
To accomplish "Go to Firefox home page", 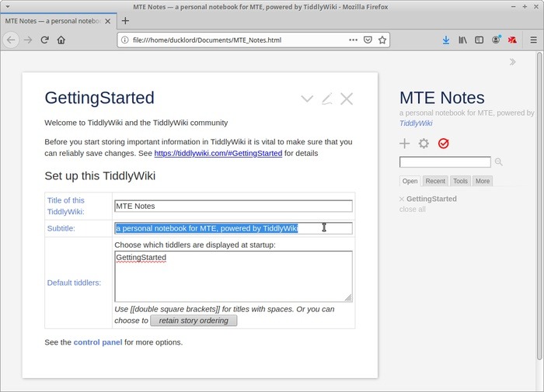I will (x=61, y=40).
